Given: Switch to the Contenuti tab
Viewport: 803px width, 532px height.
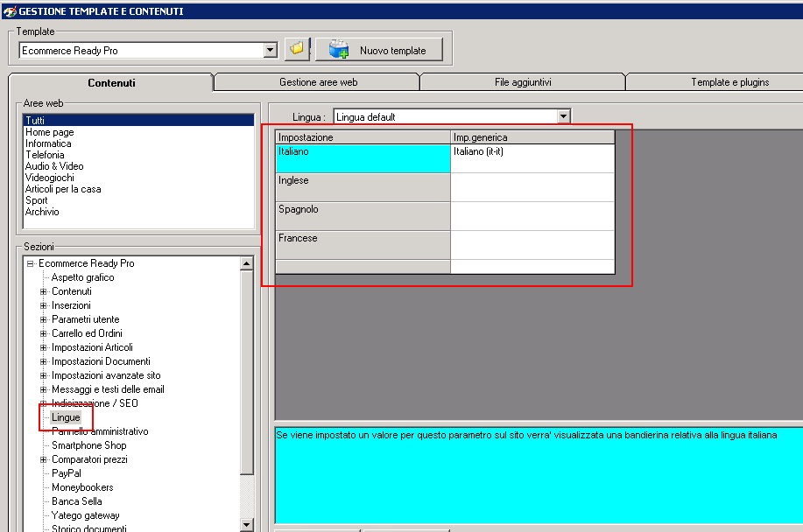Looking at the screenshot, I should 111,82.
